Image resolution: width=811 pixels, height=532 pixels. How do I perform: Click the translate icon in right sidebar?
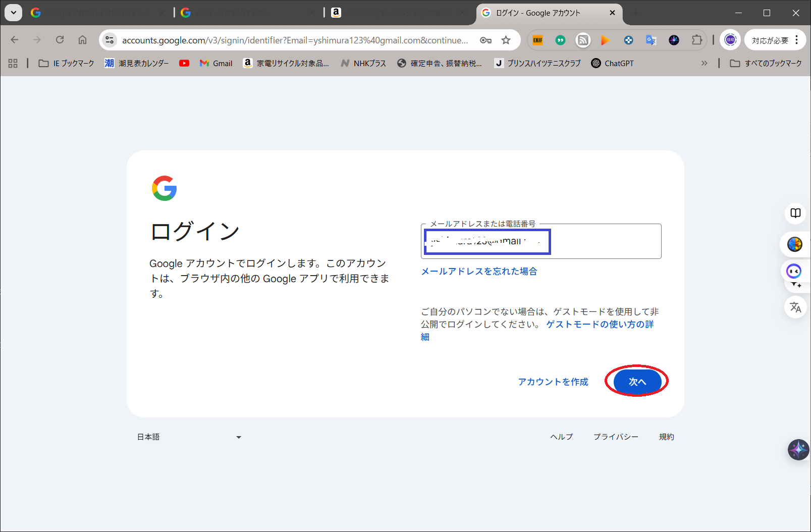click(x=795, y=307)
